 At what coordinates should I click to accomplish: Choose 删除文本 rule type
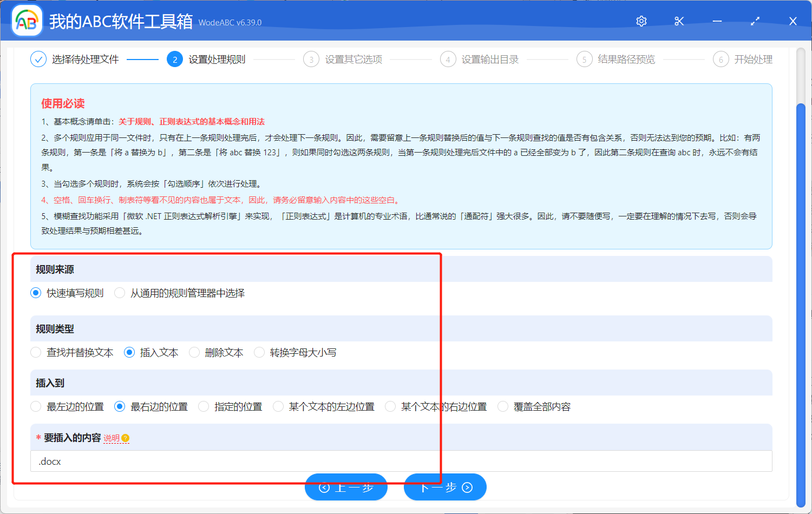[194, 352]
